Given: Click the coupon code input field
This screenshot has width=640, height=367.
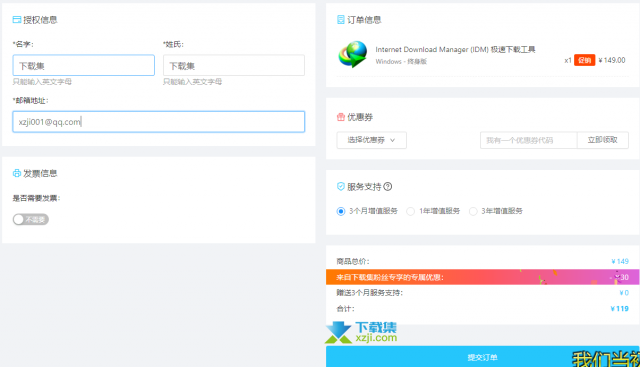Looking at the screenshot, I should point(529,140).
